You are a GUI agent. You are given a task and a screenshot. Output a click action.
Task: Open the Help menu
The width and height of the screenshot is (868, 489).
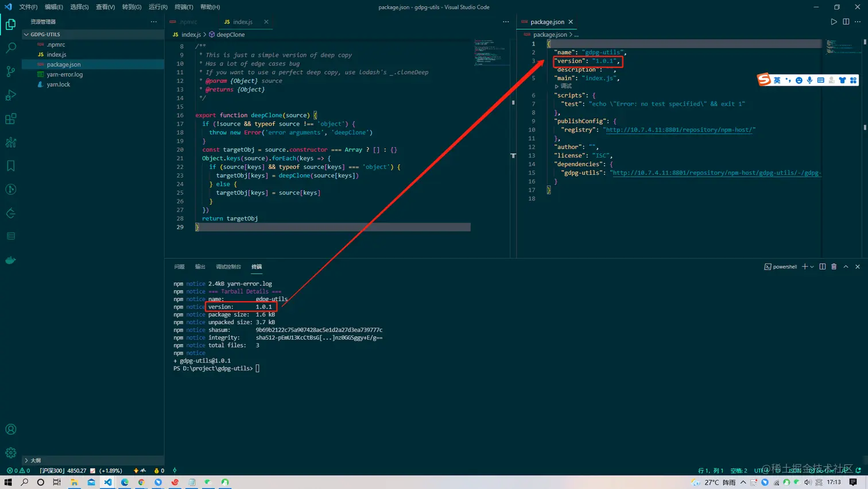click(210, 7)
